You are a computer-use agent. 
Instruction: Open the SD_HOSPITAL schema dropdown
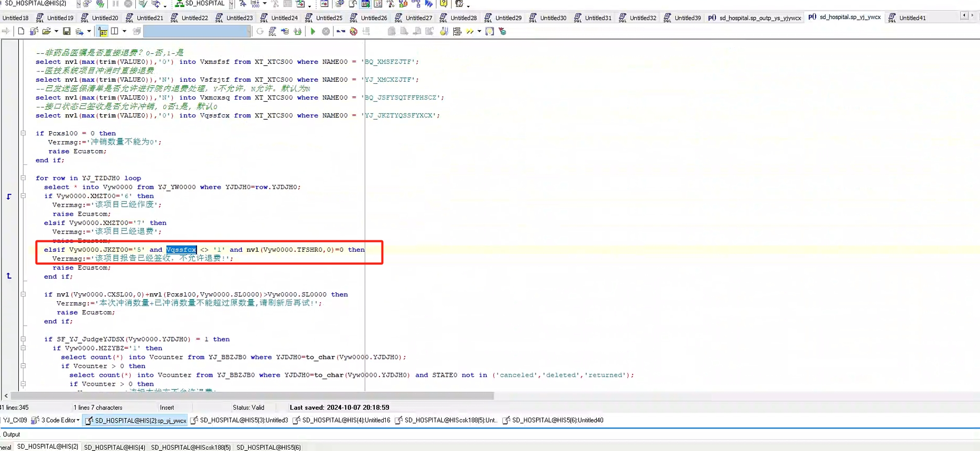(x=231, y=4)
